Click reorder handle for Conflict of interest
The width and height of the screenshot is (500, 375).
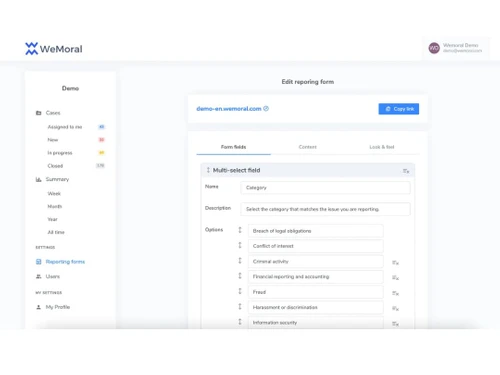[240, 245]
